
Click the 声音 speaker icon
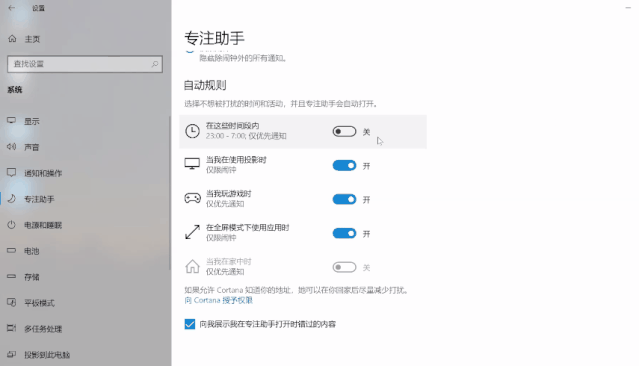[x=11, y=147]
